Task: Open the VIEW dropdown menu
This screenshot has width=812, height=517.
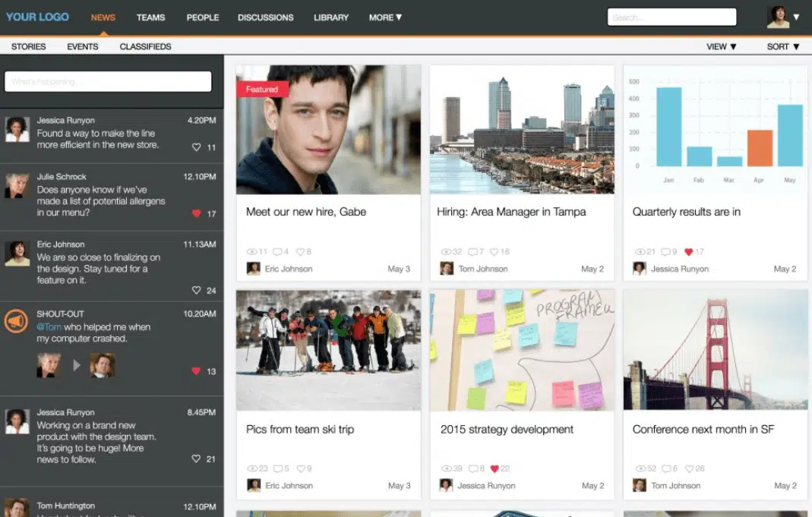Action: tap(721, 46)
